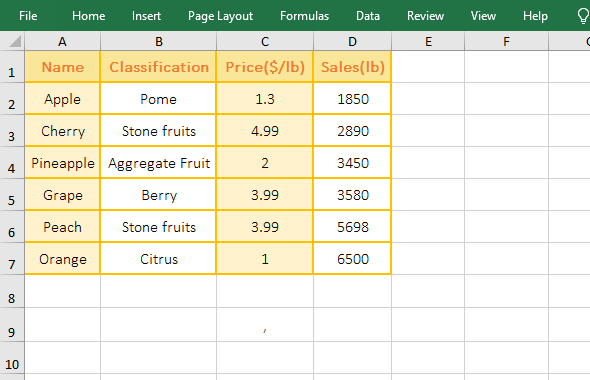Select the price cell 1.3
Image resolution: width=590 pixels, height=380 pixels.
pyautogui.click(x=265, y=99)
